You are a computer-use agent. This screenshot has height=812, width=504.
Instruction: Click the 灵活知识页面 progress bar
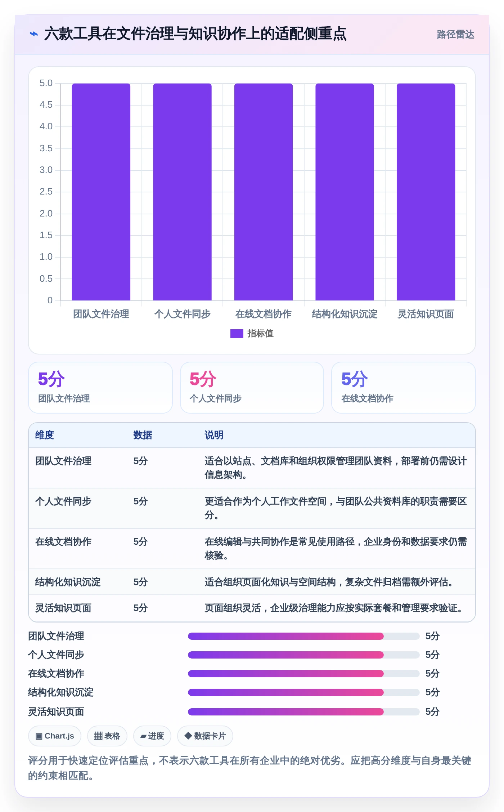(x=304, y=712)
